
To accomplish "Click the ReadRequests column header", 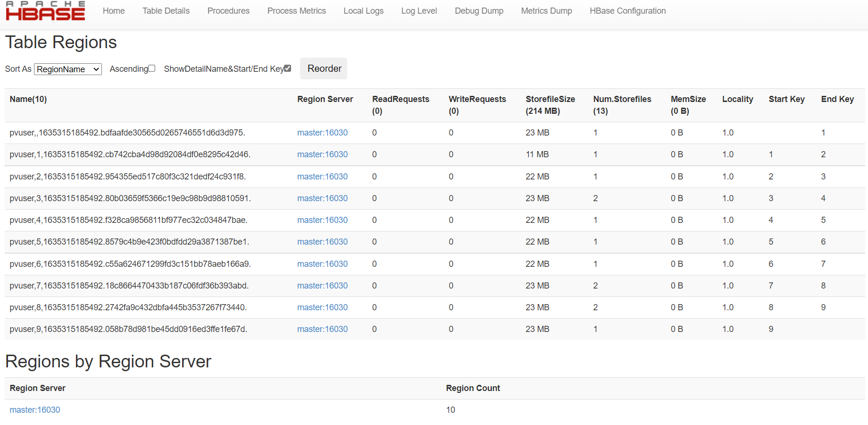I will pyautogui.click(x=401, y=105).
